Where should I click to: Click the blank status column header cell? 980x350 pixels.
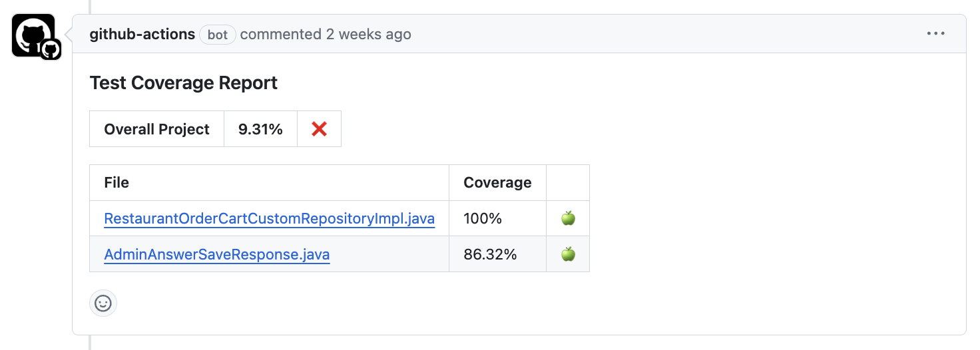pyautogui.click(x=568, y=182)
